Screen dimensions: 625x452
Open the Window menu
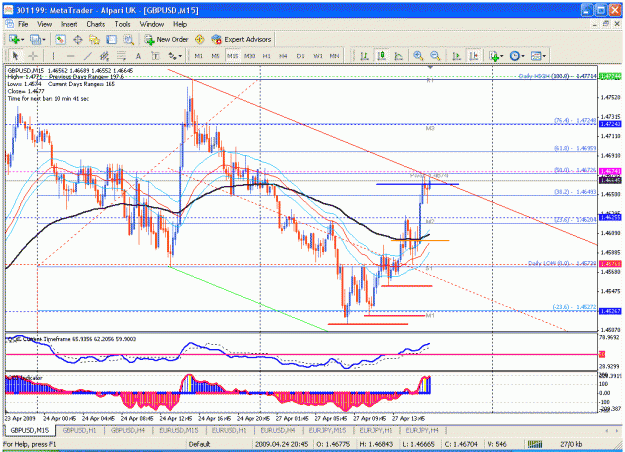coord(151,24)
